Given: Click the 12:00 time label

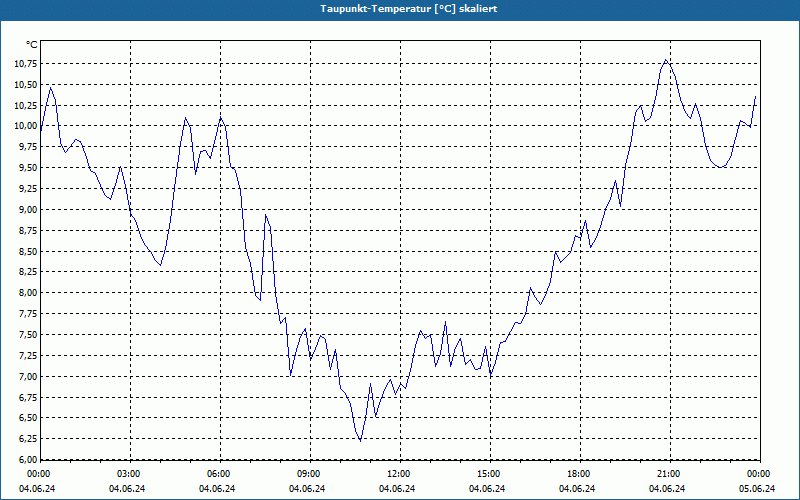Looking at the screenshot, I should [x=398, y=474].
